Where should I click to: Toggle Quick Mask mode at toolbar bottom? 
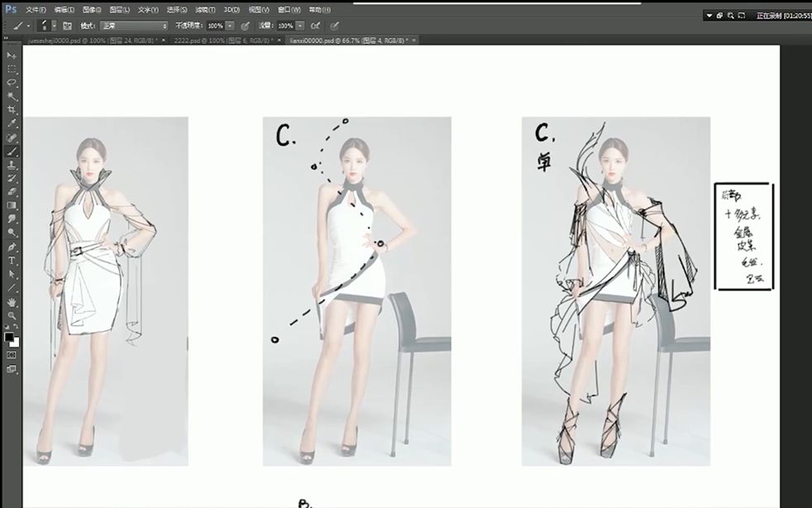[11, 356]
